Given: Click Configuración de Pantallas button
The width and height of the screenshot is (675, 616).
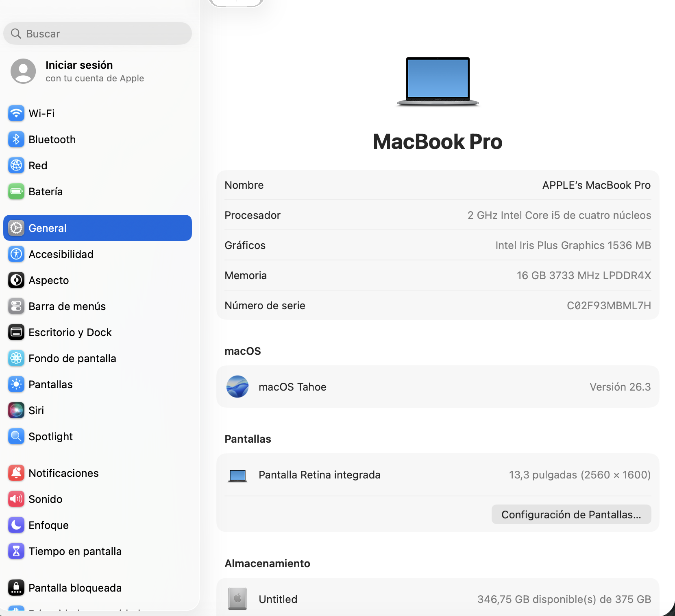Looking at the screenshot, I should [571, 515].
